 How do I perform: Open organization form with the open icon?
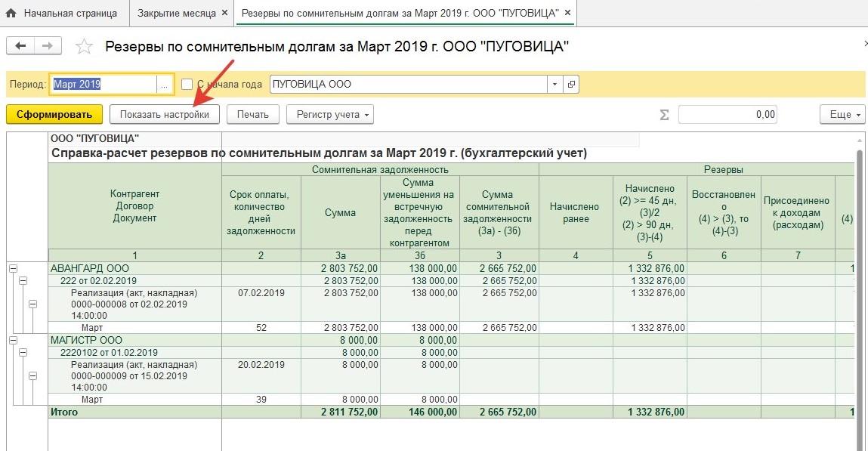pyautogui.click(x=571, y=85)
